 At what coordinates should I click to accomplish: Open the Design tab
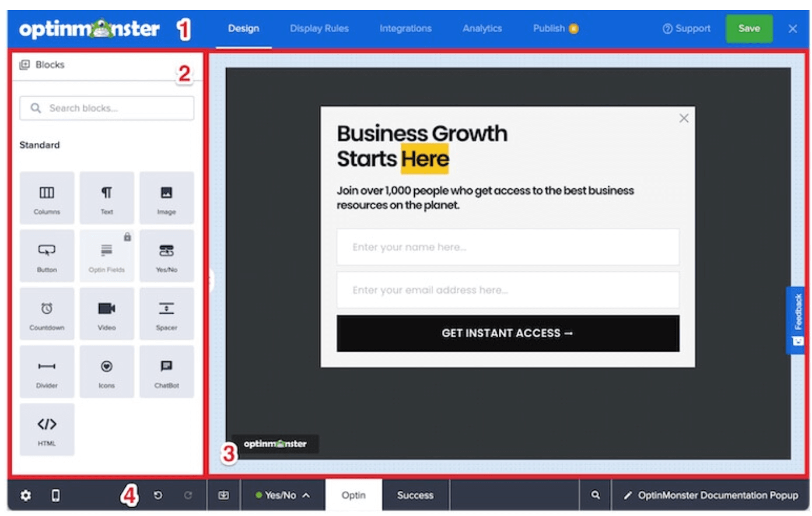coord(244,29)
